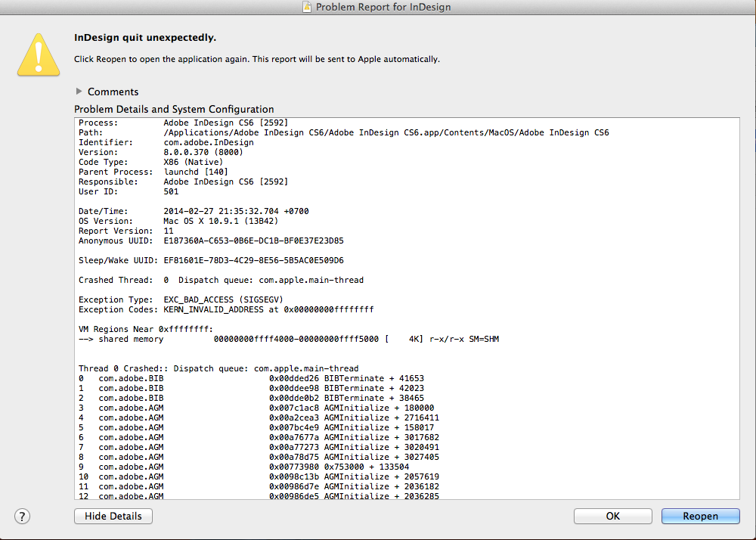Click stack frame 12 'AGMInitialize + 2036285'

(259, 495)
